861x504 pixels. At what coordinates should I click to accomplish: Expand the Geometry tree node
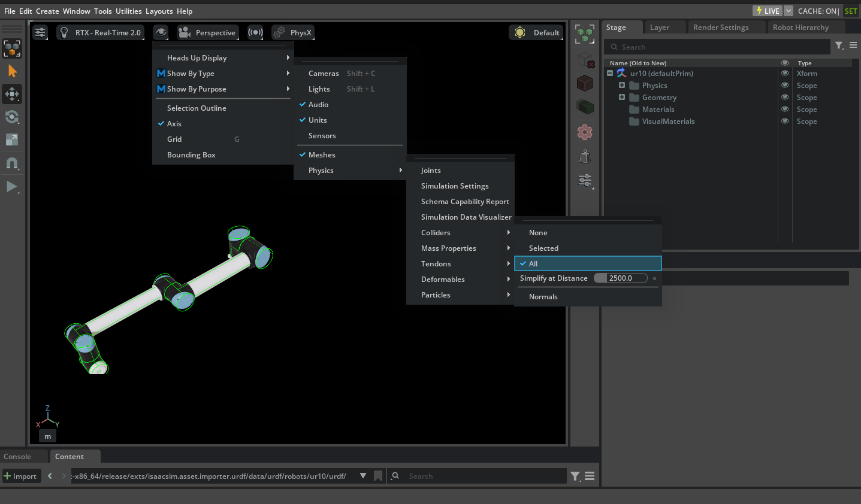click(622, 98)
